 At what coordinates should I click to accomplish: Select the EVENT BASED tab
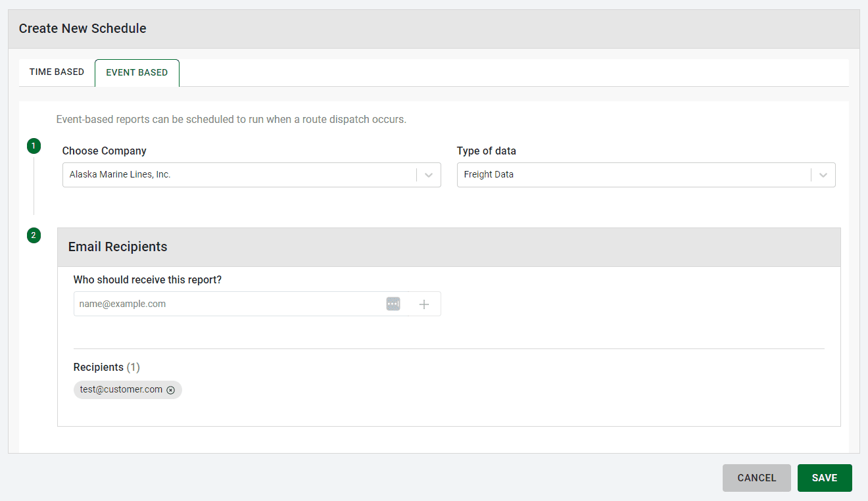point(137,72)
